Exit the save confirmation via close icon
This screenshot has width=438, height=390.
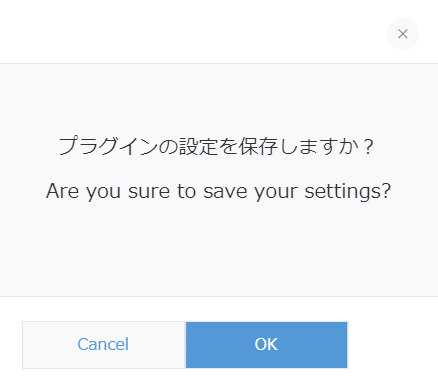(x=403, y=34)
